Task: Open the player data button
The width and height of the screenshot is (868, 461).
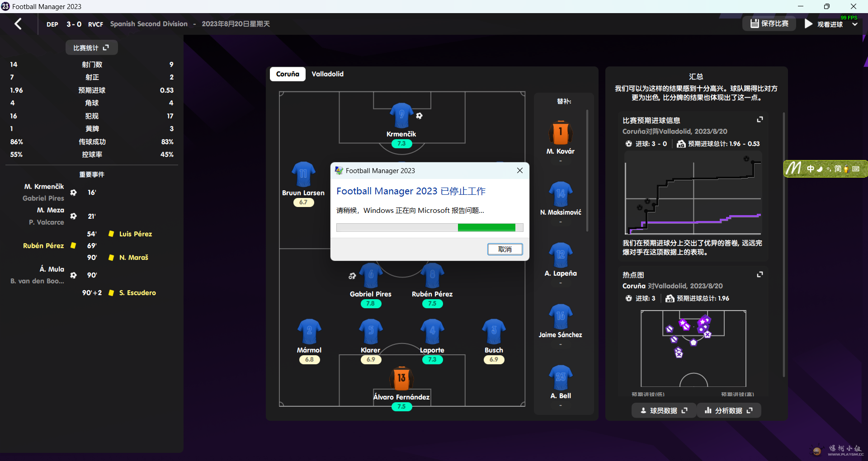Action: [664, 410]
